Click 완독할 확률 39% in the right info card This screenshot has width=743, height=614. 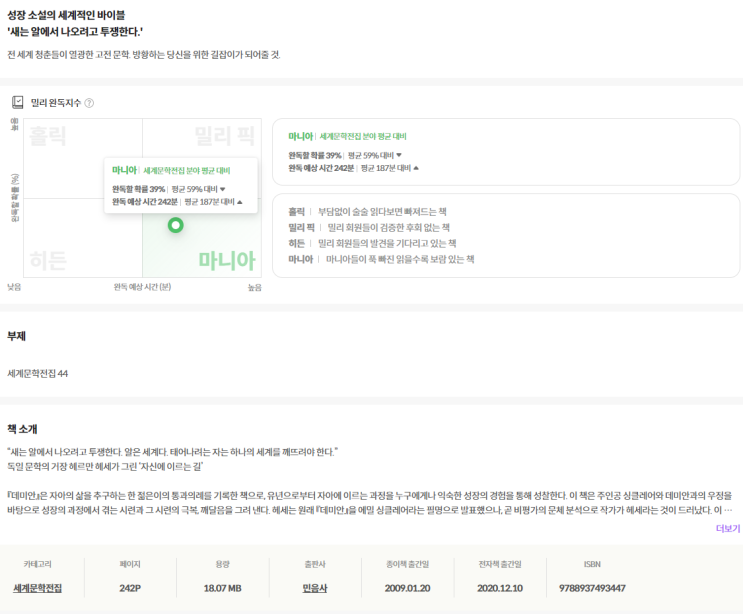coord(315,155)
